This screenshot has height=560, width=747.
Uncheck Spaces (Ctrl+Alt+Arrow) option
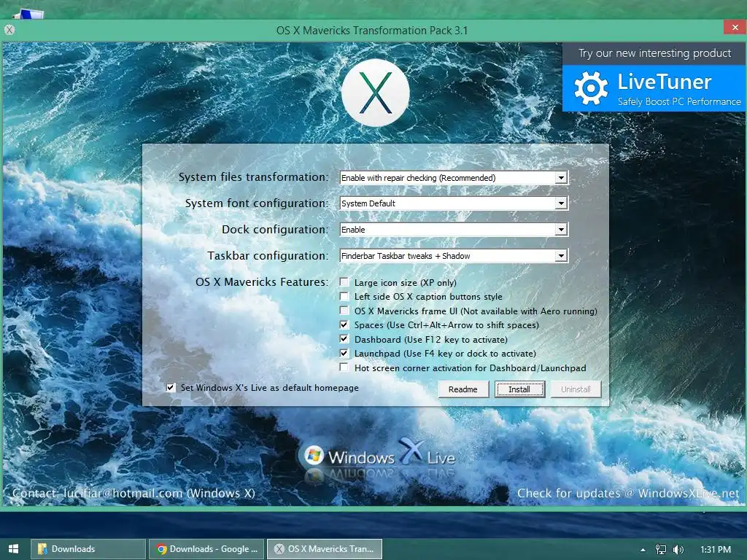(x=344, y=324)
